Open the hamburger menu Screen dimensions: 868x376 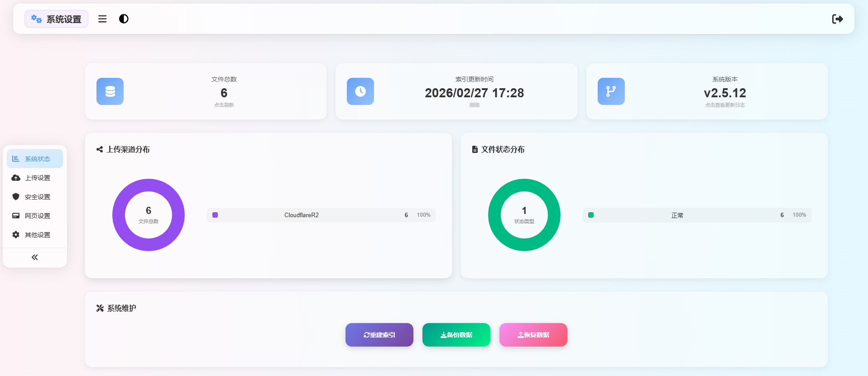(x=102, y=19)
